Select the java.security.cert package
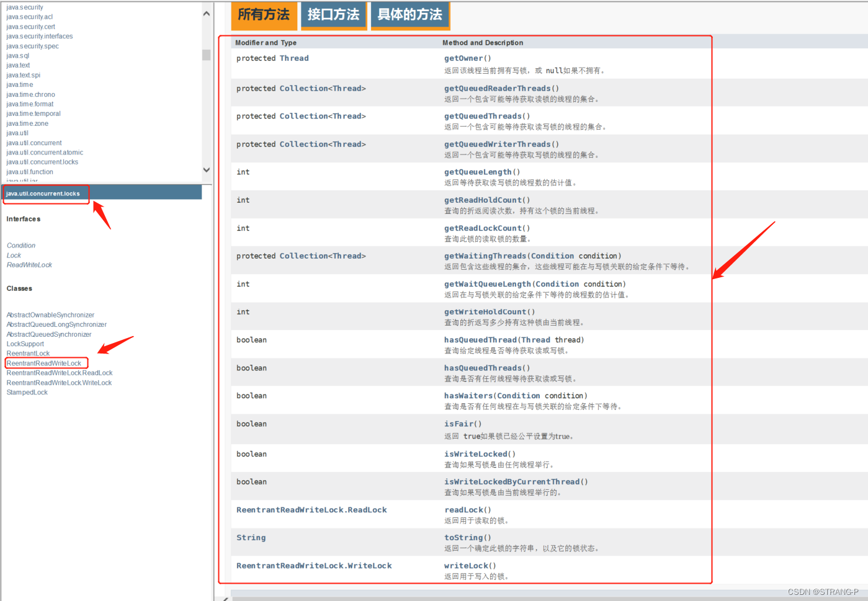 coord(31,27)
